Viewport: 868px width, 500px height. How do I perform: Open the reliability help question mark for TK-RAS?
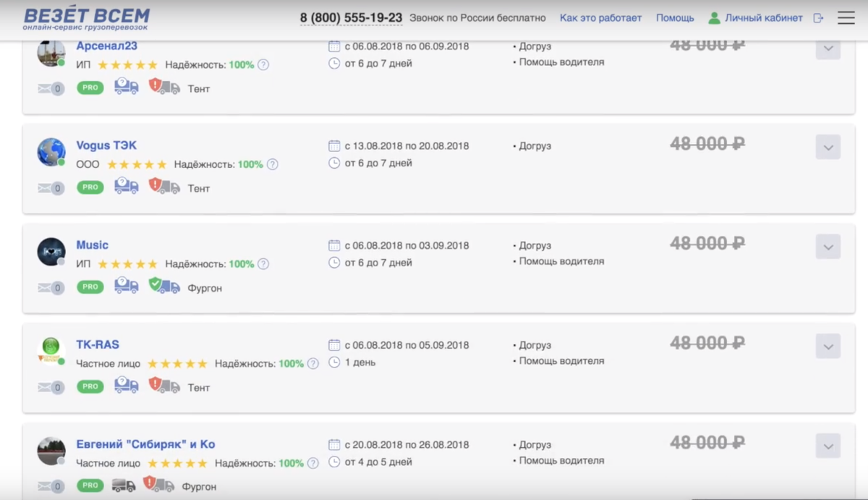[x=312, y=363]
